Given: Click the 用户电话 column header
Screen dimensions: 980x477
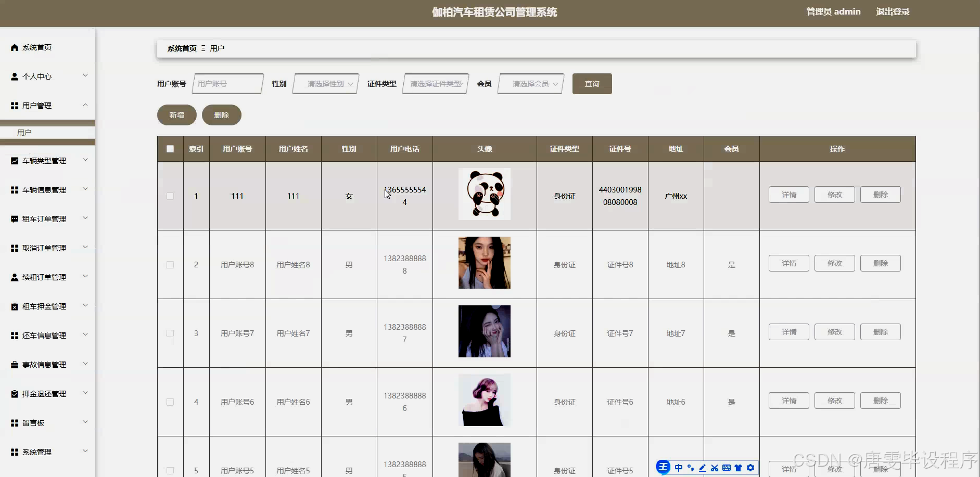Looking at the screenshot, I should pyautogui.click(x=405, y=149).
